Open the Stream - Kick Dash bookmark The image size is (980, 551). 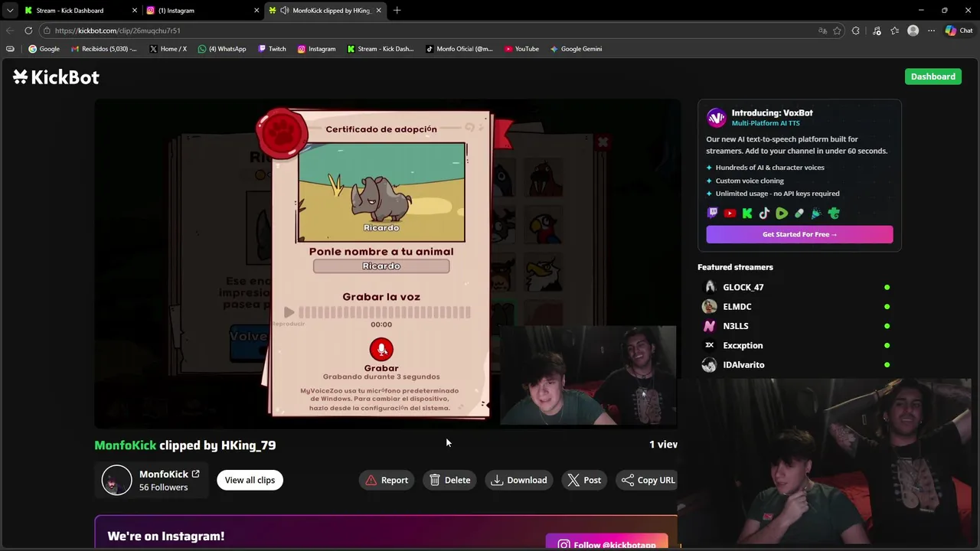point(381,49)
